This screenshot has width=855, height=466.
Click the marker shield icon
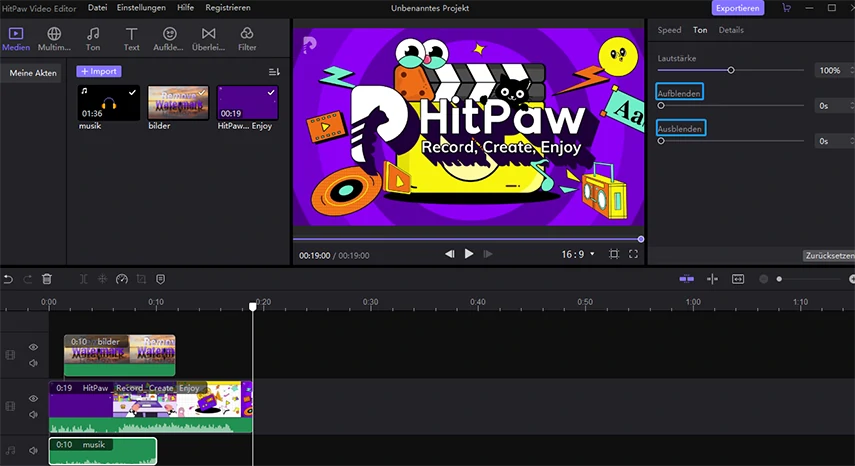(x=160, y=279)
